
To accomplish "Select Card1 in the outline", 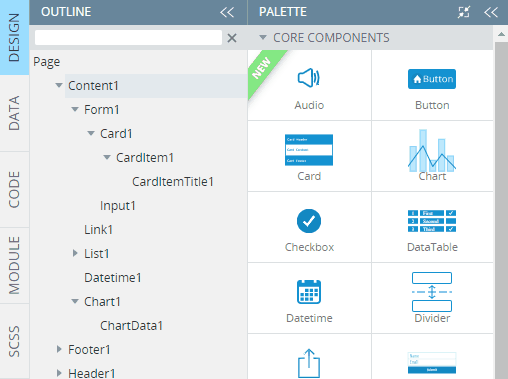I will [x=116, y=134].
